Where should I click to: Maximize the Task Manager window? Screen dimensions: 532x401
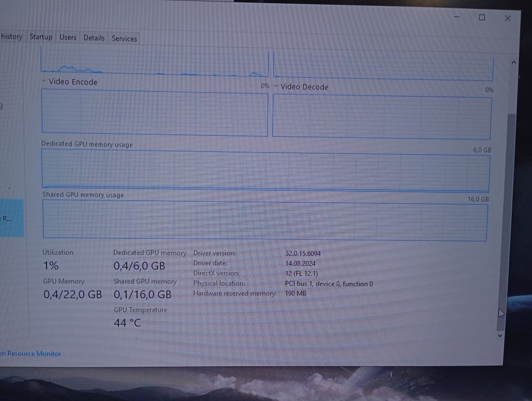click(482, 18)
